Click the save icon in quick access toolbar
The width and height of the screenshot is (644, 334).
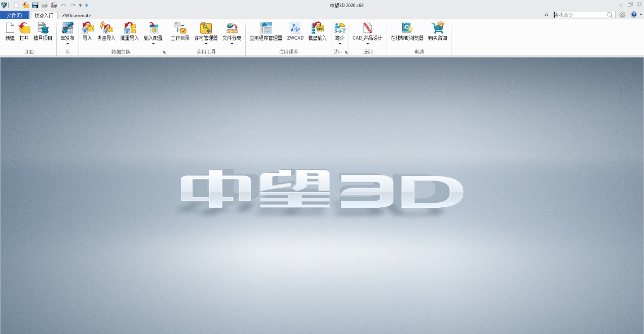click(35, 5)
